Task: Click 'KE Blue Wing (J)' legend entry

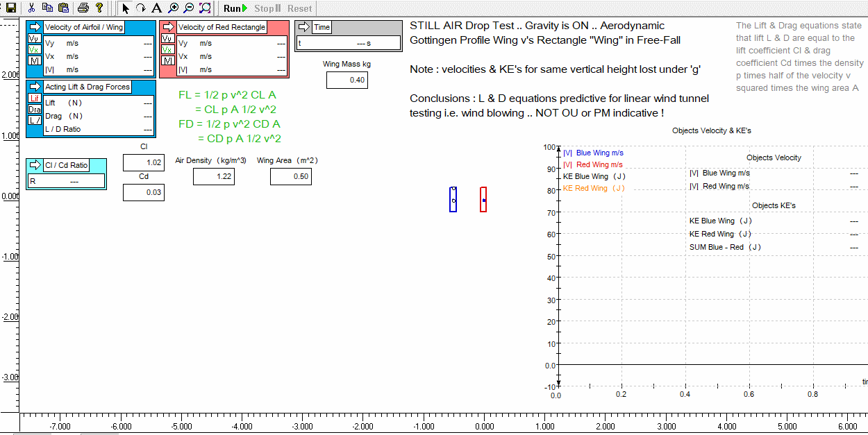Action: coord(594,176)
